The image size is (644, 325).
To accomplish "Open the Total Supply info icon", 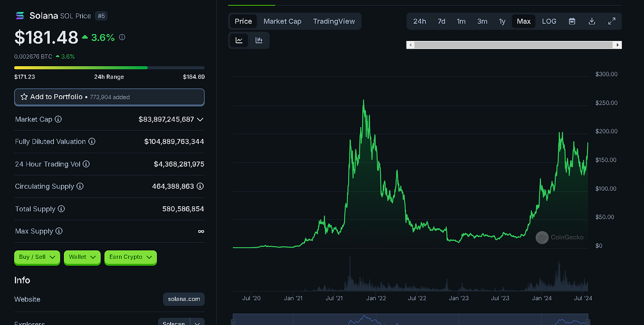I will pos(61,209).
